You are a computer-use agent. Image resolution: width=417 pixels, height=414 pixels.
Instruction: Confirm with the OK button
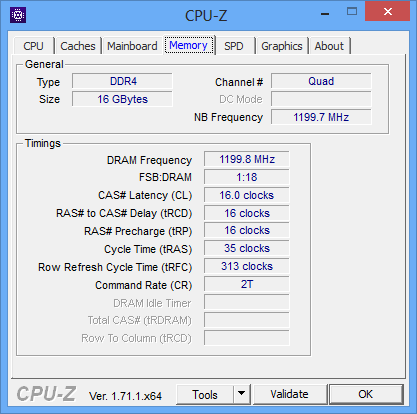(366, 394)
